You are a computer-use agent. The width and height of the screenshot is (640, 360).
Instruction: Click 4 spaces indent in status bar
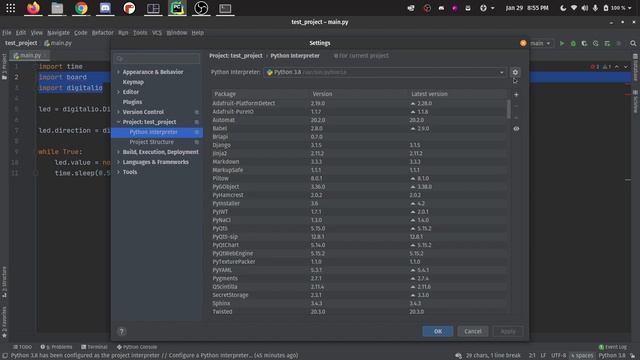click(582, 356)
